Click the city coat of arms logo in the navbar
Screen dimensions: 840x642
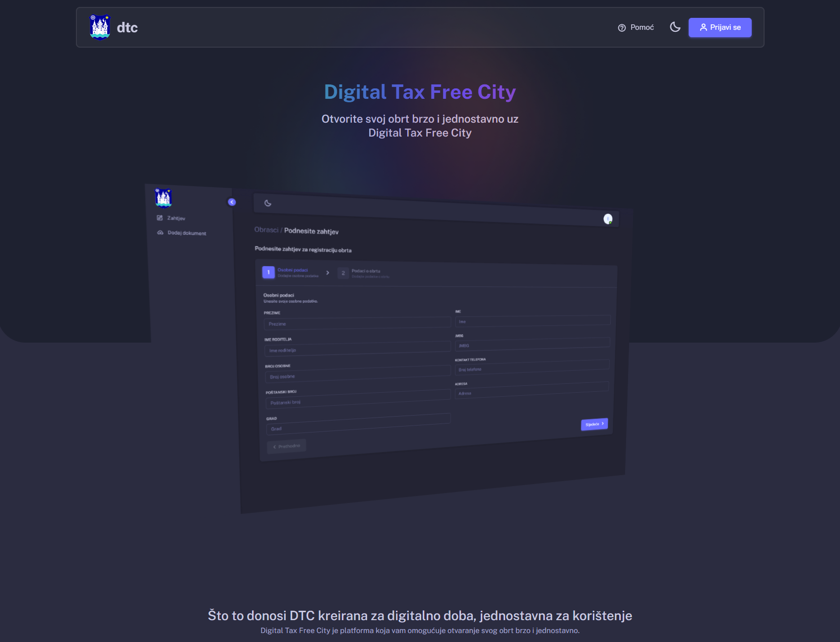click(x=100, y=27)
